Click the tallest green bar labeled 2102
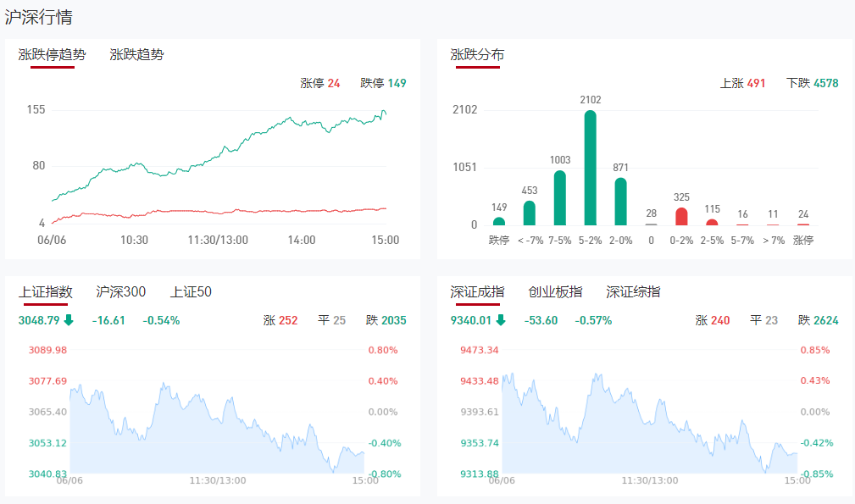This screenshot has height=504, width=855. tap(591, 168)
